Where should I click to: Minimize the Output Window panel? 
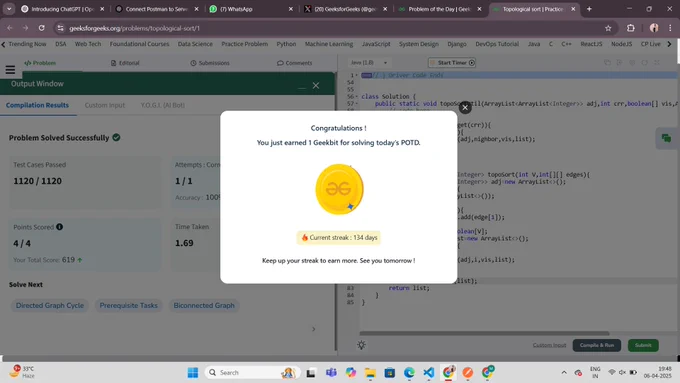[x=302, y=87]
